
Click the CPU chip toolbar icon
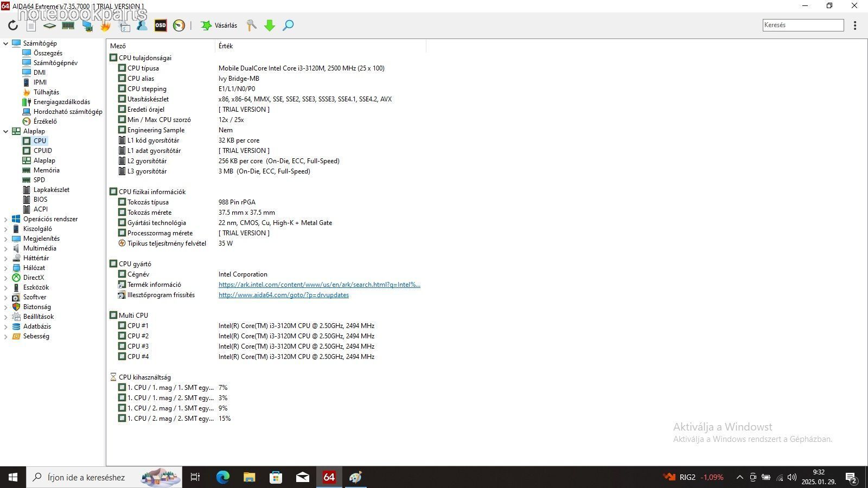49,25
